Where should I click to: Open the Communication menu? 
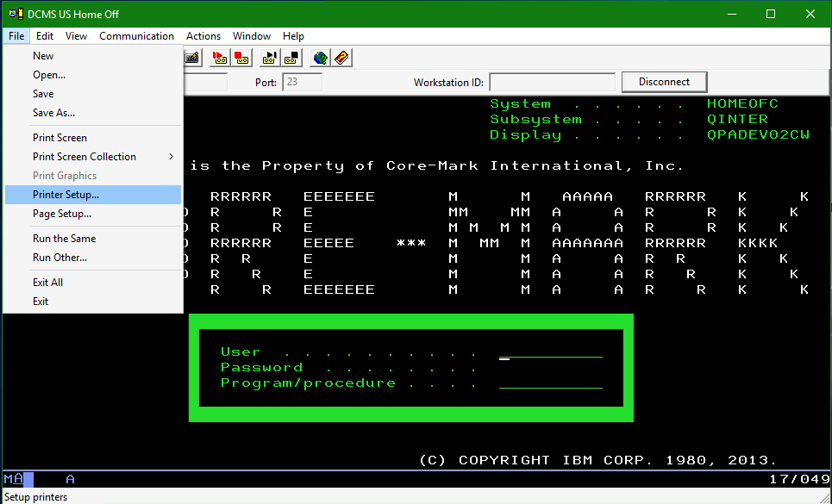[136, 36]
